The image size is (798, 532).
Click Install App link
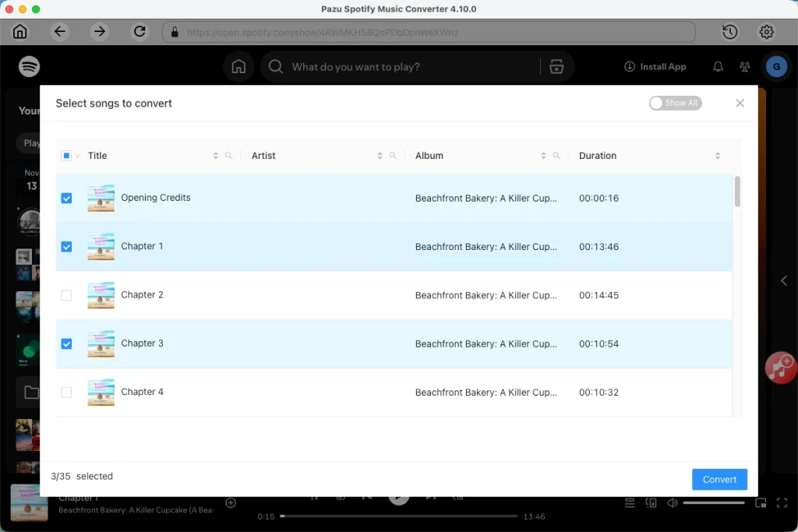[x=655, y=67]
